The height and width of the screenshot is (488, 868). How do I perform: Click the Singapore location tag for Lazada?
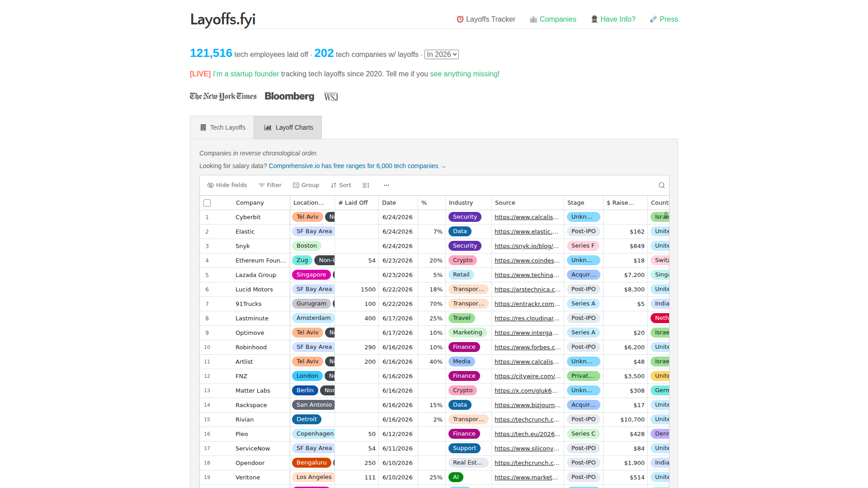(x=311, y=275)
